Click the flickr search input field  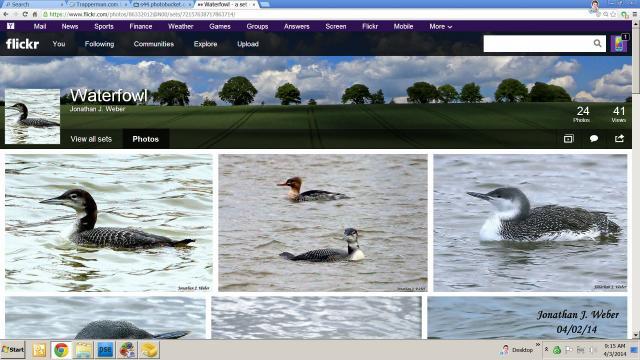coord(538,43)
